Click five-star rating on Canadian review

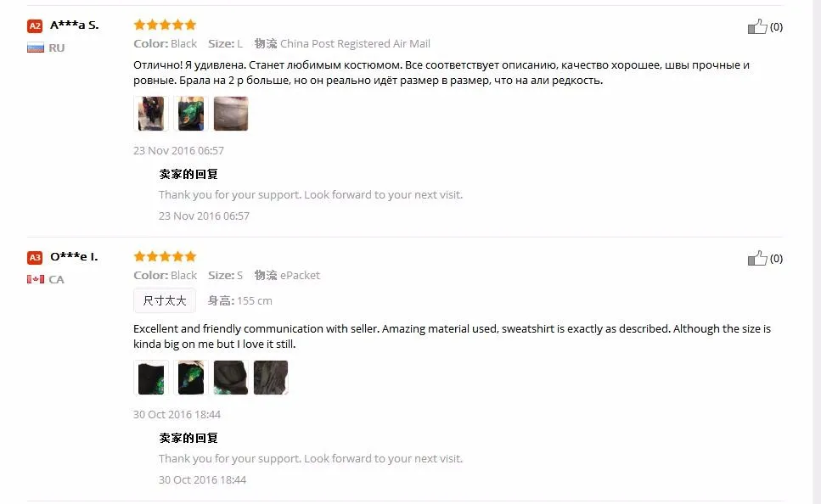click(165, 256)
